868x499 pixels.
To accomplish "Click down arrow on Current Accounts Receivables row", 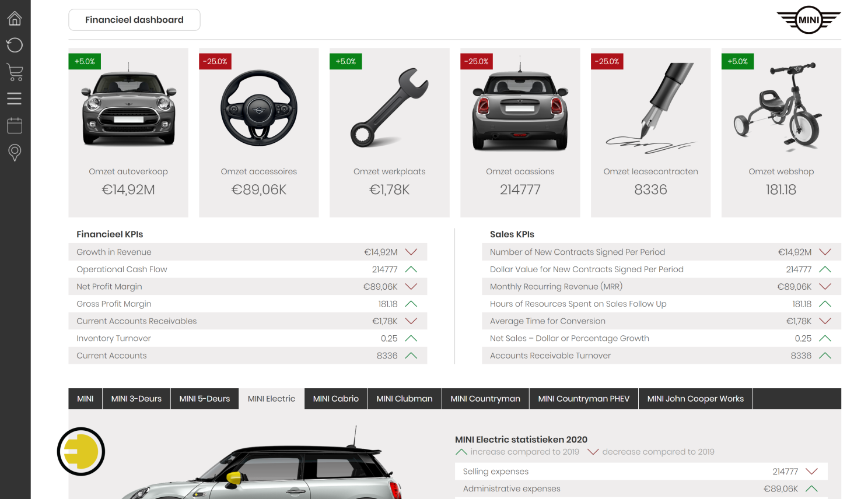I will click(x=411, y=321).
